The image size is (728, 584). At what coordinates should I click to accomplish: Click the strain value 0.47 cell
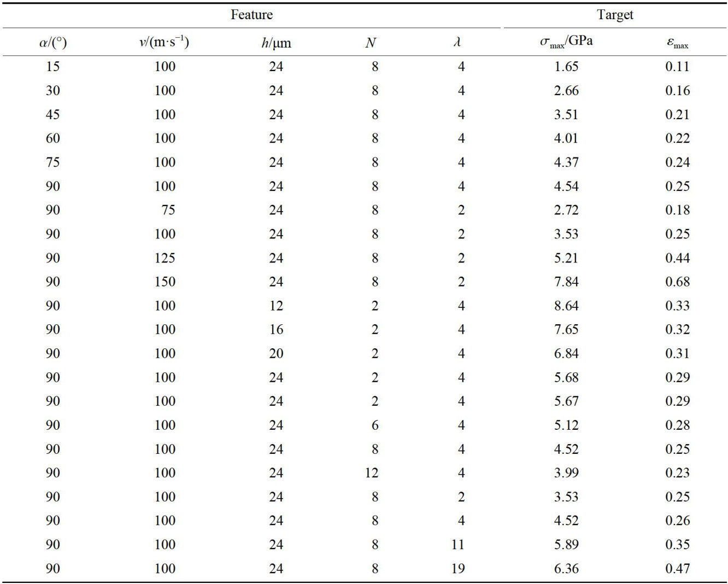[677, 569]
